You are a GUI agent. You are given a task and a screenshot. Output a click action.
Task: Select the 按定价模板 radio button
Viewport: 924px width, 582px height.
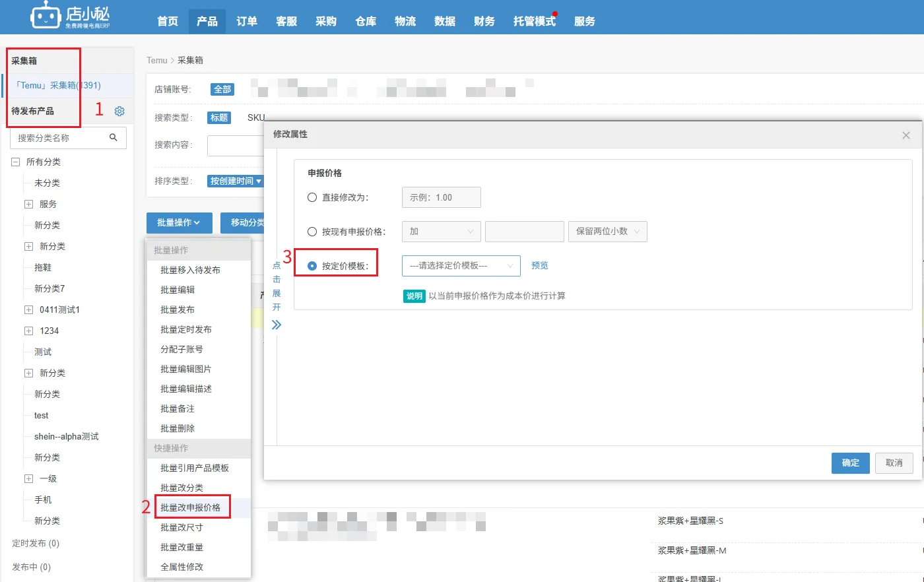click(312, 266)
